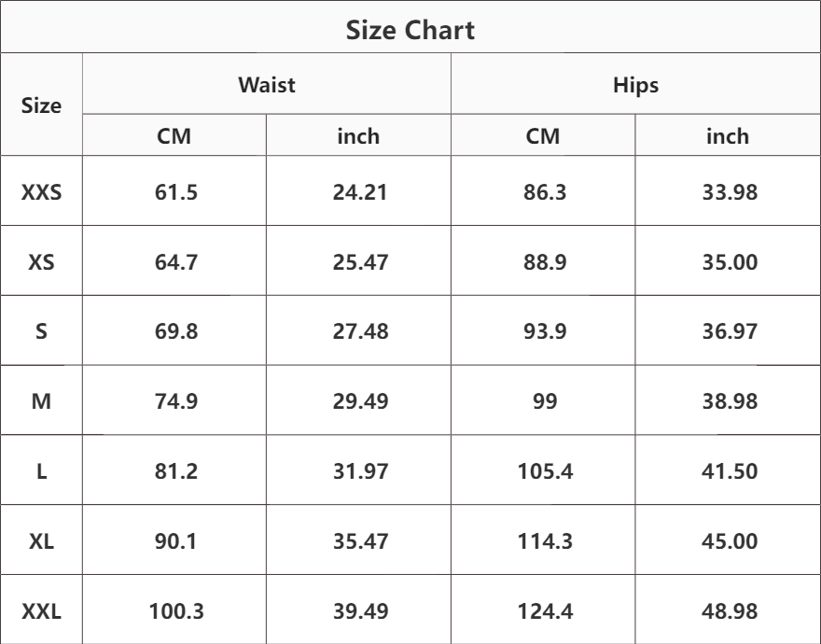Select waist value 25.47 inch
The width and height of the screenshot is (821, 644).
(360, 262)
